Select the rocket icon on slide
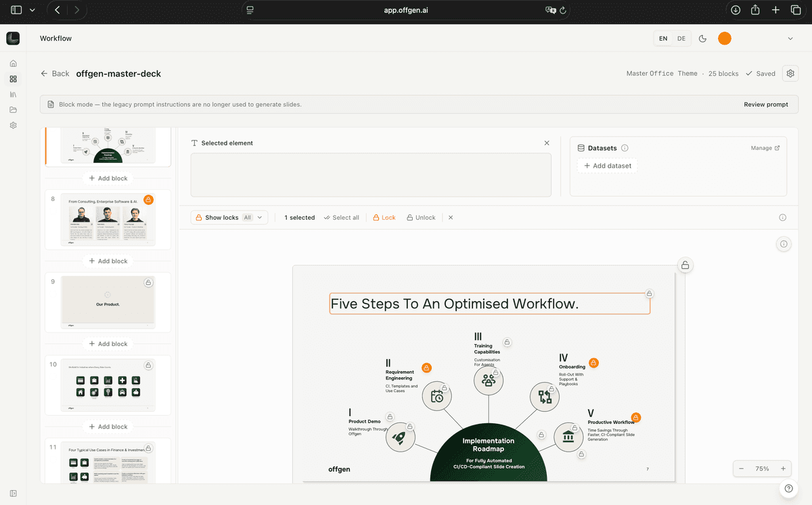This screenshot has height=505, width=812. (400, 437)
